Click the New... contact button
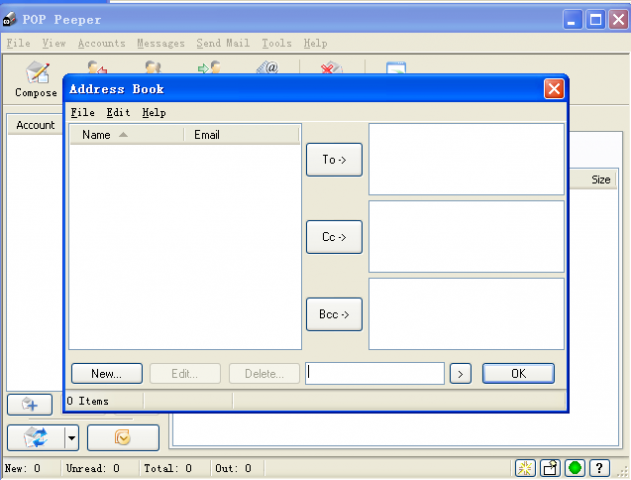 coord(106,373)
